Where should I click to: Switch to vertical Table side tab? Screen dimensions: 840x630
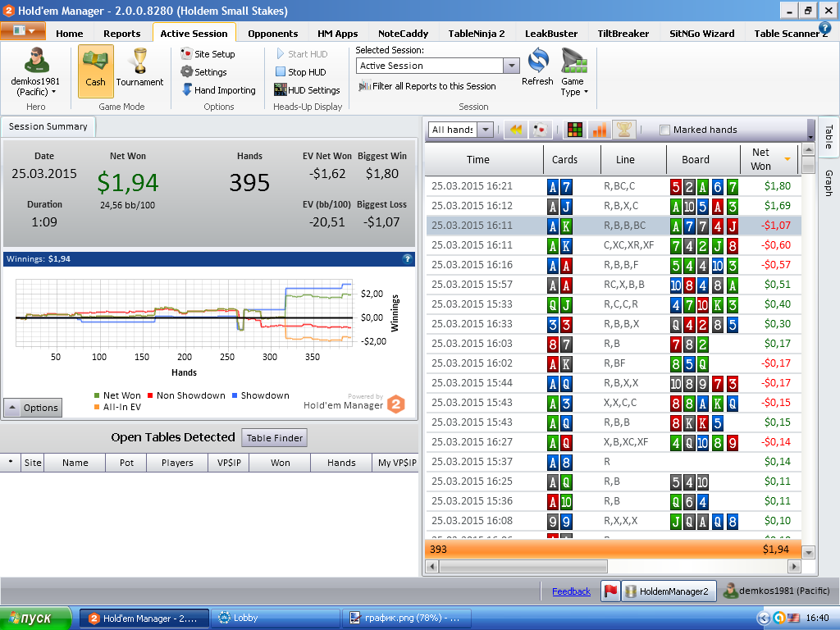(829, 137)
